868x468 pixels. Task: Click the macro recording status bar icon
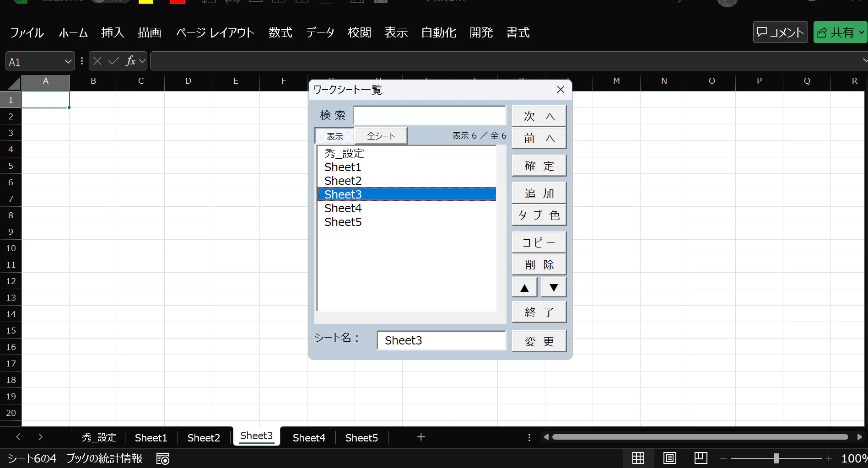point(163,458)
